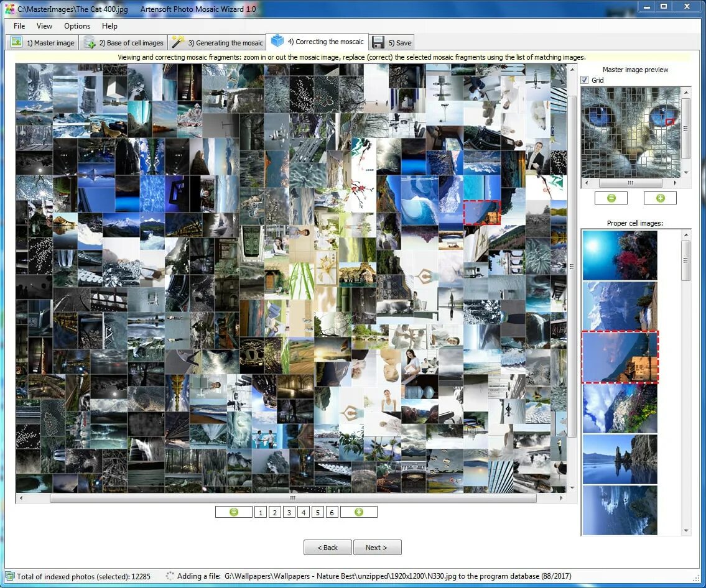Switch to 2) Base of cell images tab
The image size is (706, 588).
tap(123, 43)
